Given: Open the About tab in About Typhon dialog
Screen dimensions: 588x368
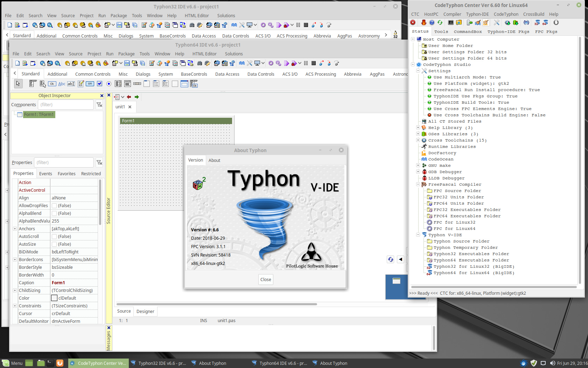Looking at the screenshot, I should point(214,160).
